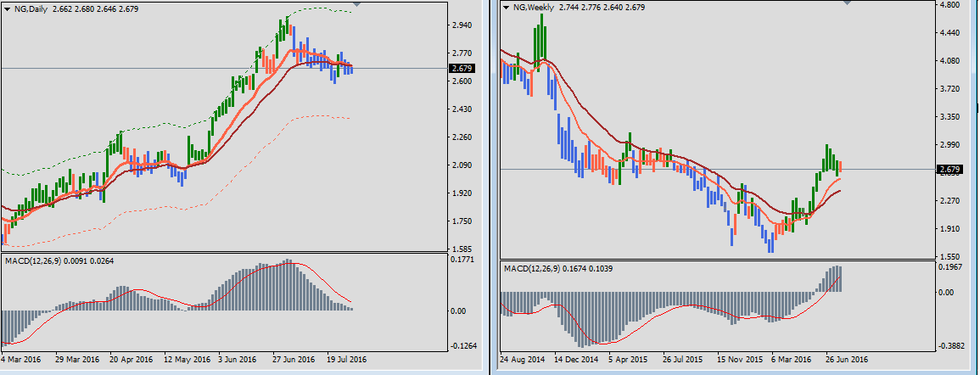Click the 1.910 price level on Weekly scale
Image resolution: width=980 pixels, height=375 pixels.
(949, 229)
